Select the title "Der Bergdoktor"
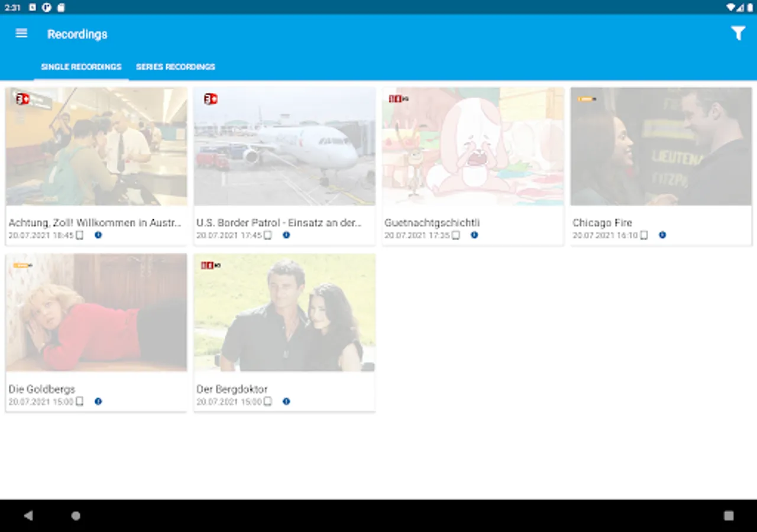The width and height of the screenshot is (757, 532). 232,390
